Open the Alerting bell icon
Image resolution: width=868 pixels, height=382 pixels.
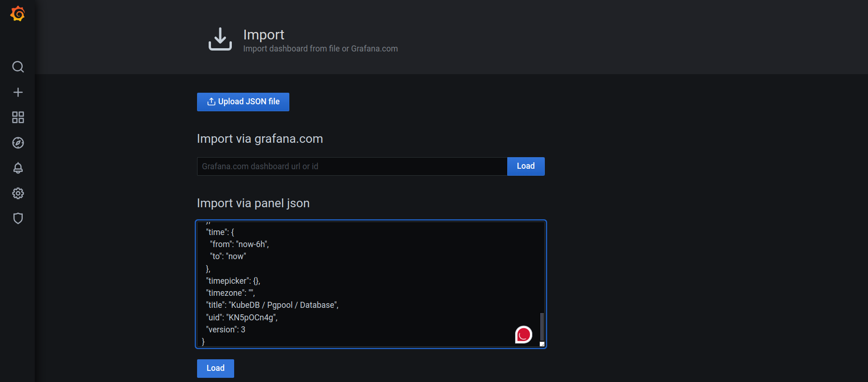click(18, 168)
